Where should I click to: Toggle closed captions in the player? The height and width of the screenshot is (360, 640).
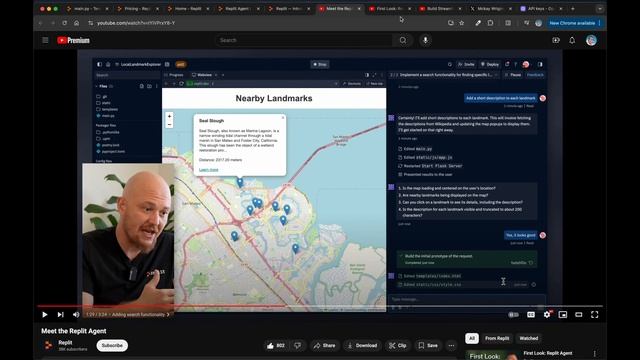[x=531, y=315]
